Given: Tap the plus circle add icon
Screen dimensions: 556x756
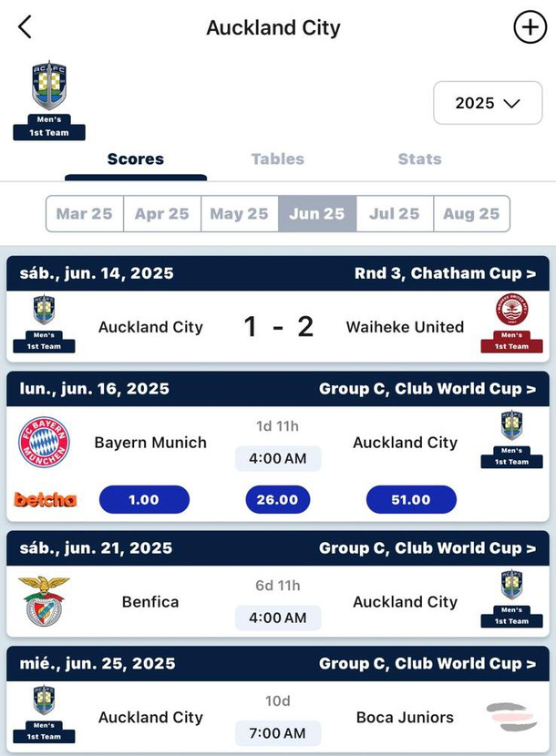Looking at the screenshot, I should 530,27.
